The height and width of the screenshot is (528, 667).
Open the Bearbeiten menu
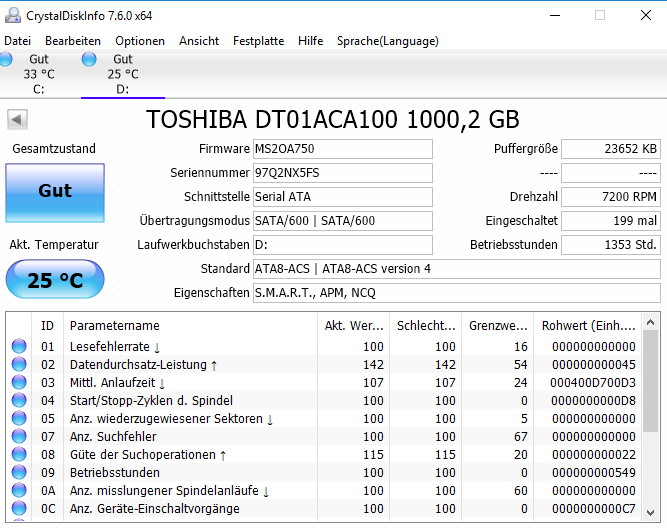pos(73,41)
